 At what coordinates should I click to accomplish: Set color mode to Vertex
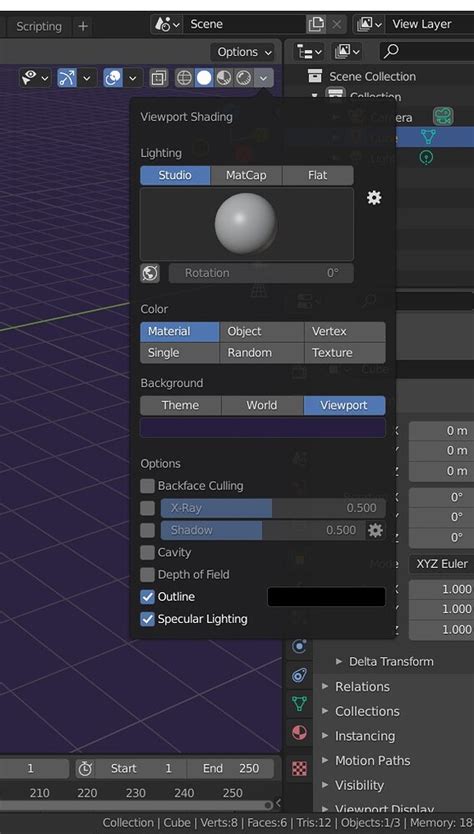[x=345, y=331]
